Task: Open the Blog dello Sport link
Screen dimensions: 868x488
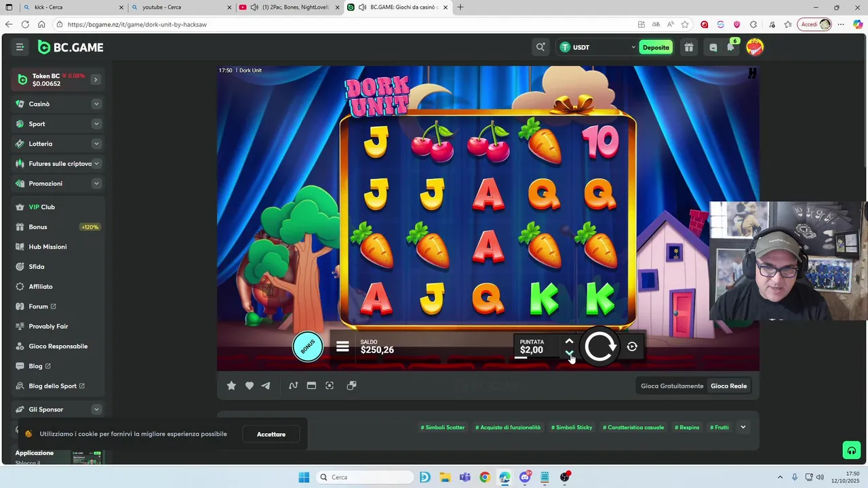Action: pyautogui.click(x=58, y=386)
